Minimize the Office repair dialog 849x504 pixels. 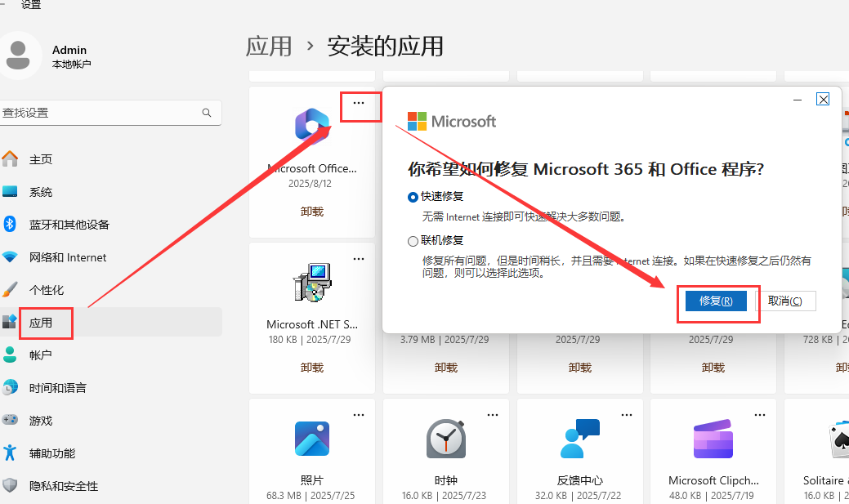coord(798,100)
